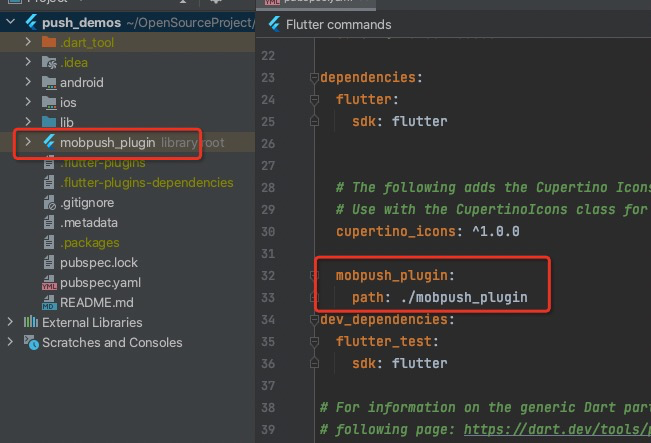Viewport: 651px width, 443px height.
Task: Click the .metadata file icon
Action: click(49, 223)
